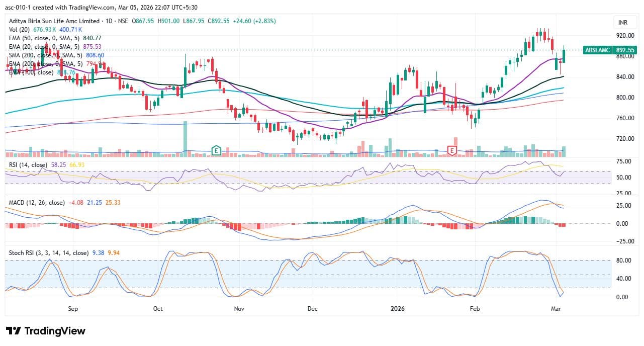Click the change value +24.60 (+2.83%)
This screenshot has height=346, width=644.
pyautogui.click(x=253, y=21)
